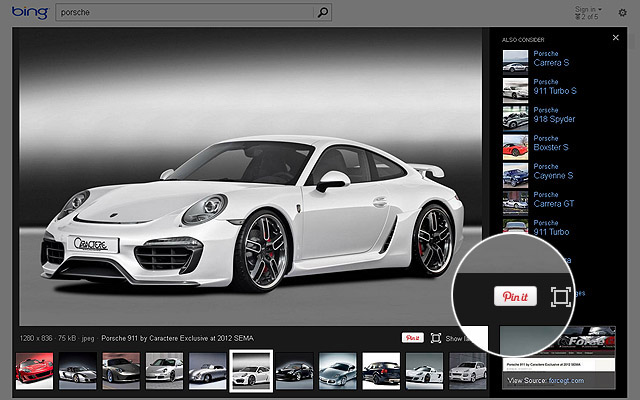
Task: Select the red convertible filmstrip thumbnail
Action: pos(35,371)
